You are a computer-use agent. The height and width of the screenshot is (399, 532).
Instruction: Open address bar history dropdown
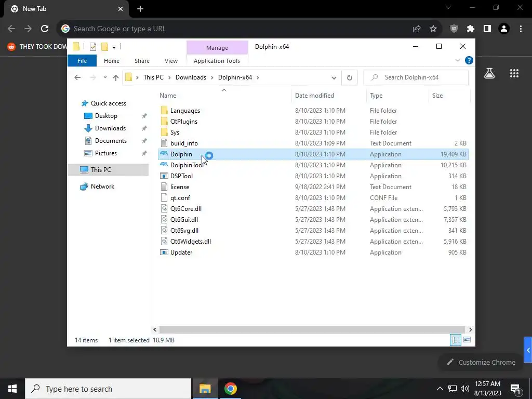[334, 78]
